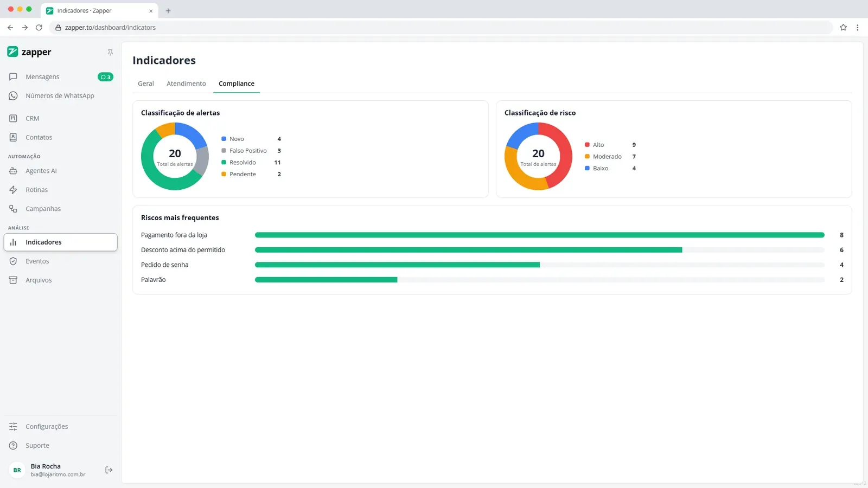Click the WhatsApp numbers icon
868x488 pixels.
[x=13, y=96]
